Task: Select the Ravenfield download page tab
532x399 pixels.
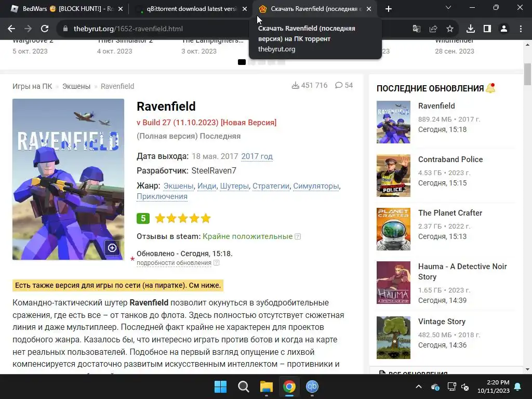Action: 314,9
